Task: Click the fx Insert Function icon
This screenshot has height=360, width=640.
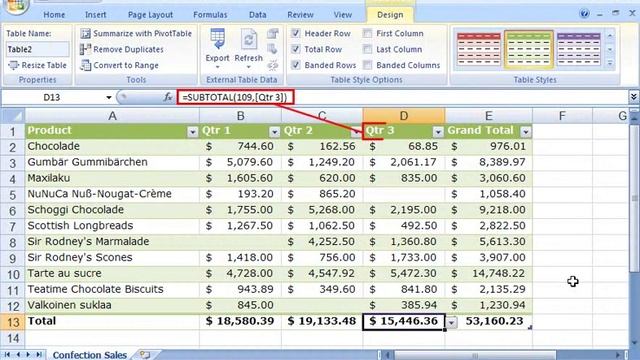Action: (x=167, y=97)
